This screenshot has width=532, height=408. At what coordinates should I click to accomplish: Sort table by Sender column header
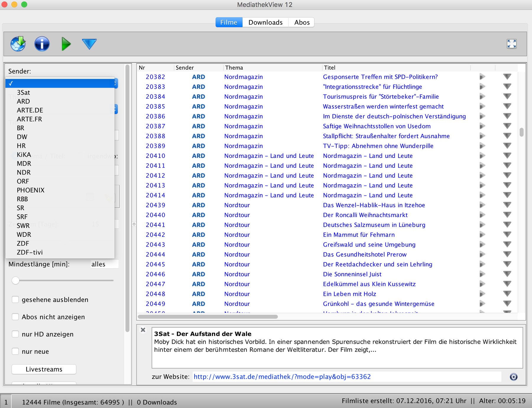tap(198, 68)
